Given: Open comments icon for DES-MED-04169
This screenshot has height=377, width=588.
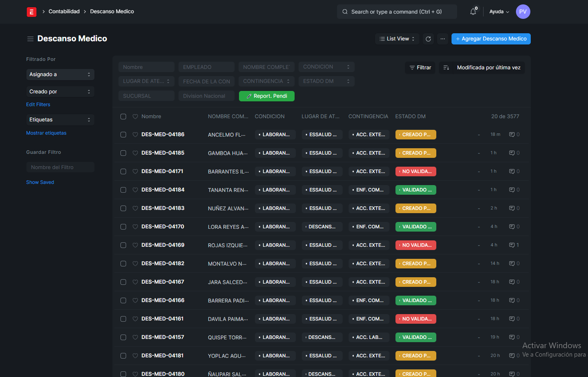Looking at the screenshot, I should pos(512,245).
